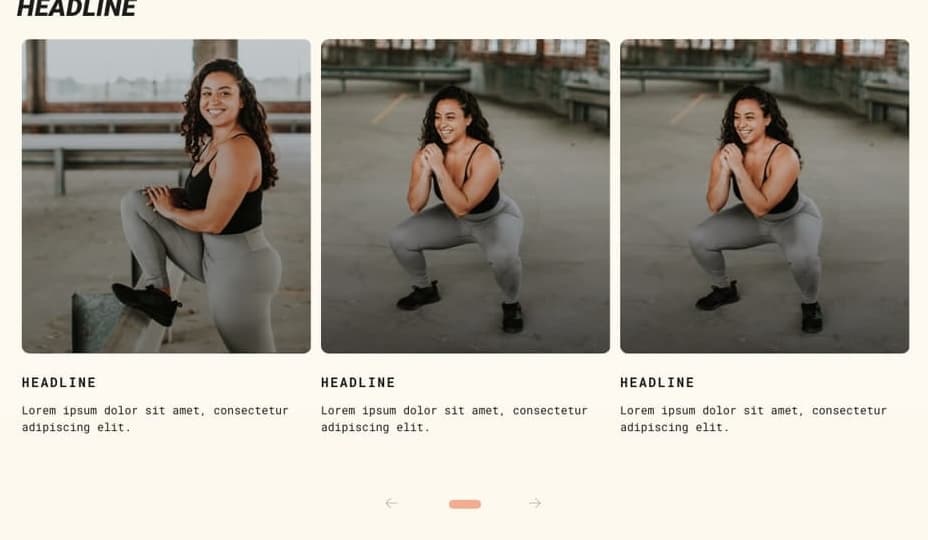928x540 pixels.
Task: Click the first card's HEADLINE title
Action: click(59, 382)
